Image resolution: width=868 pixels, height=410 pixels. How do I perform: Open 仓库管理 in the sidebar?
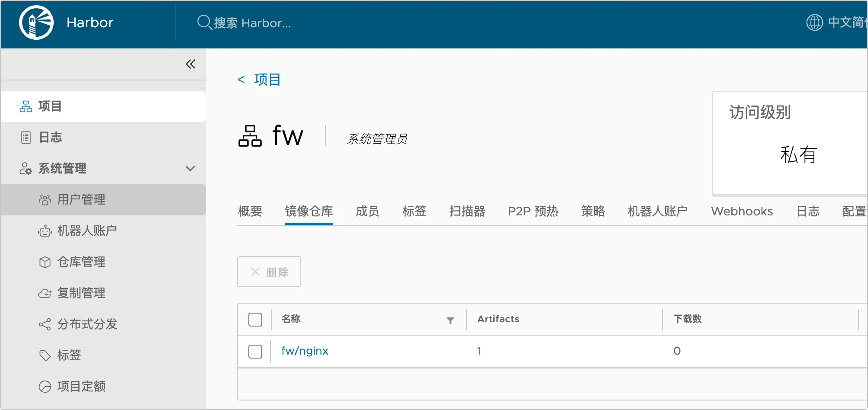pos(103,262)
